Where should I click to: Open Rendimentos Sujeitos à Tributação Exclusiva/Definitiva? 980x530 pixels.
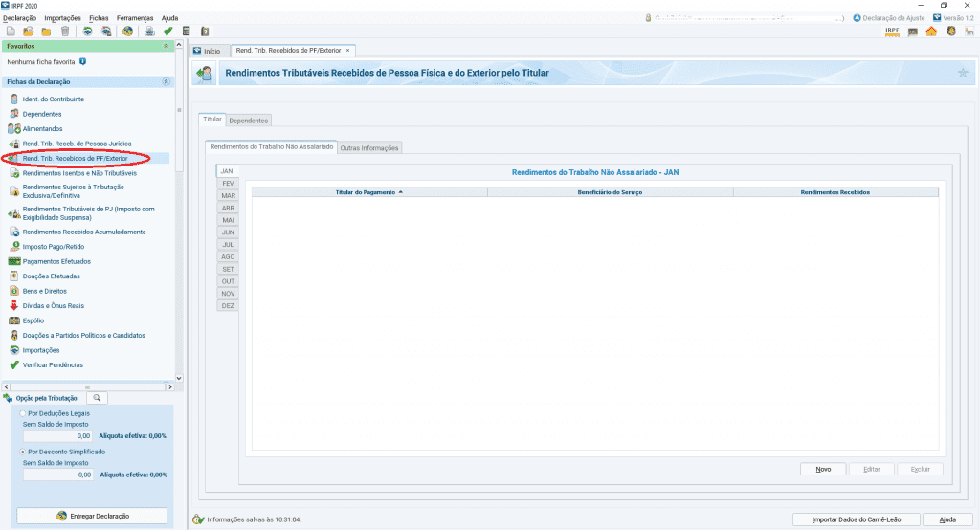pyautogui.click(x=73, y=191)
